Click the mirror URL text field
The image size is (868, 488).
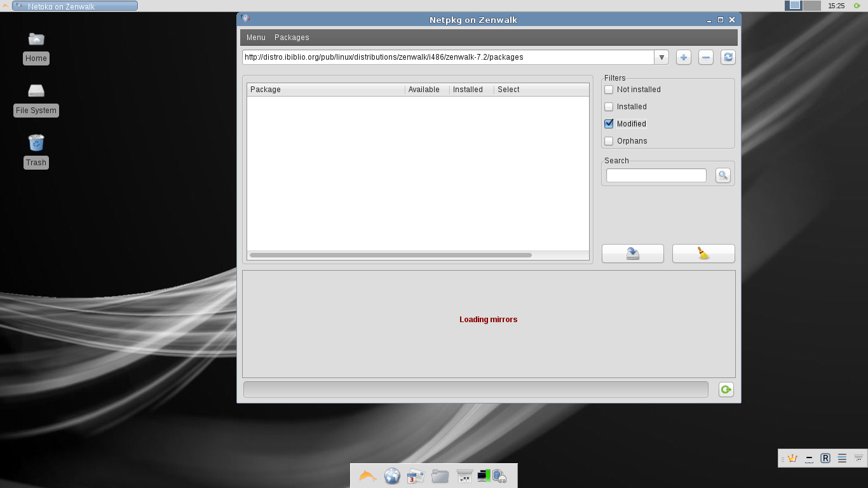449,57
